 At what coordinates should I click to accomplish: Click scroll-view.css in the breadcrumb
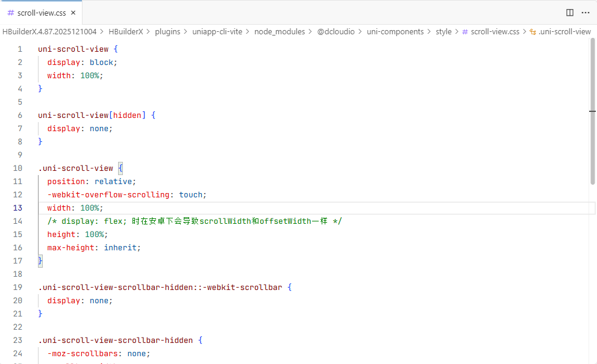(x=495, y=31)
